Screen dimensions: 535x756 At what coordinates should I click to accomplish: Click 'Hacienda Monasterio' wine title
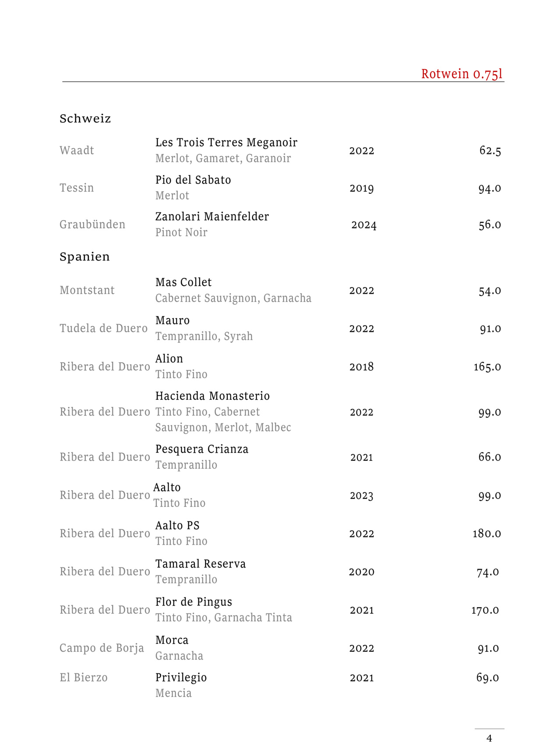(x=212, y=396)
